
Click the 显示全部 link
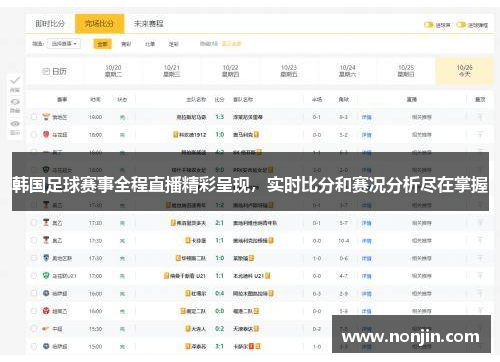(231, 44)
